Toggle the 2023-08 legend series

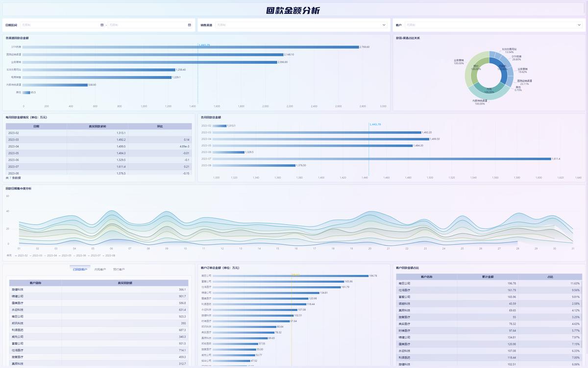click(109, 256)
